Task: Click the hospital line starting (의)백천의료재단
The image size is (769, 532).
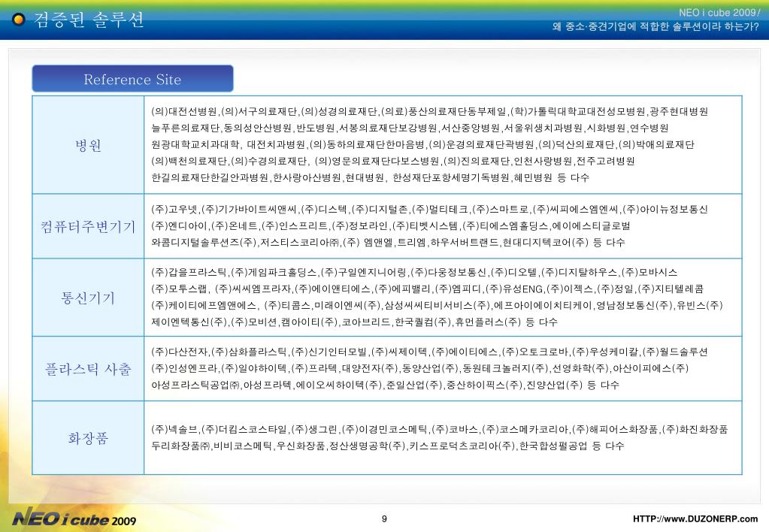Action: click(x=393, y=161)
